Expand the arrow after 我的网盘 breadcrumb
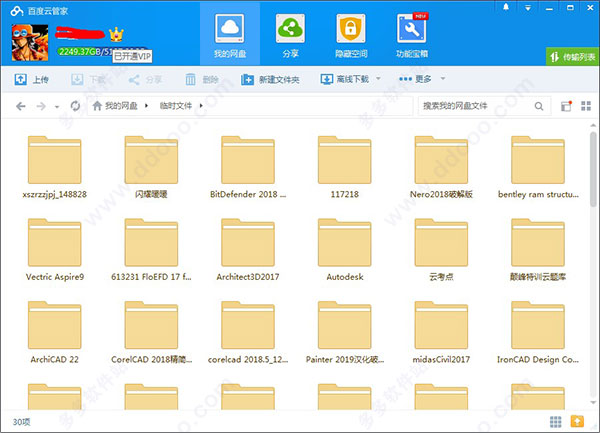Screen dimensions: 600x433 click(146, 106)
